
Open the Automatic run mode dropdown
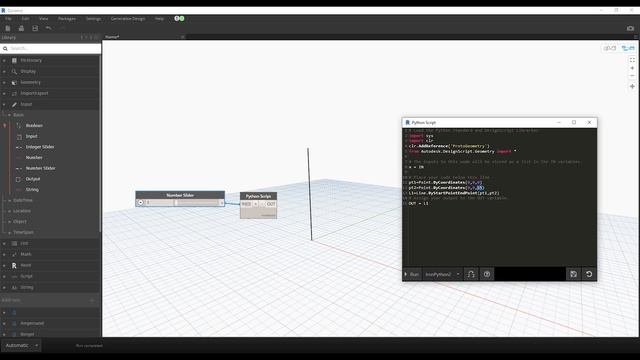coord(21,345)
